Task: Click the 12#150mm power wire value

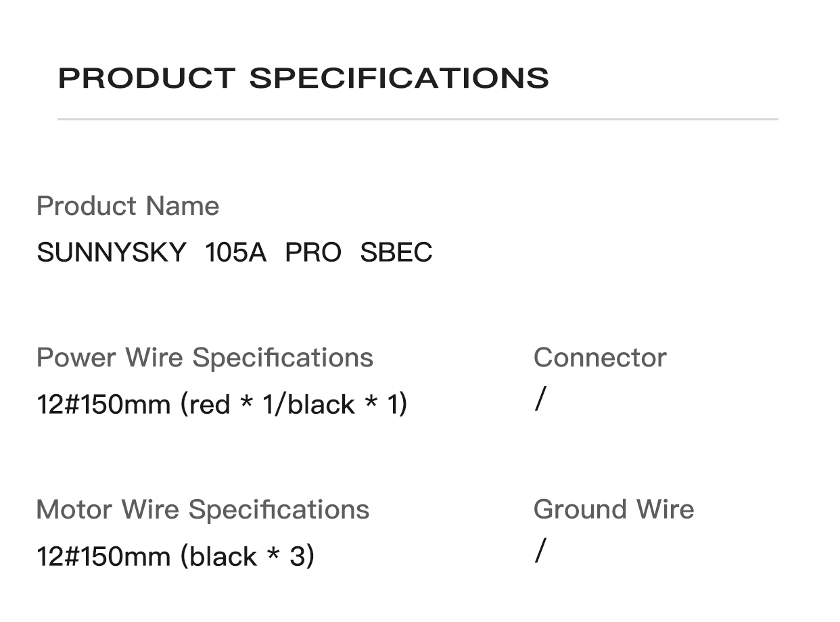Action: [103, 404]
